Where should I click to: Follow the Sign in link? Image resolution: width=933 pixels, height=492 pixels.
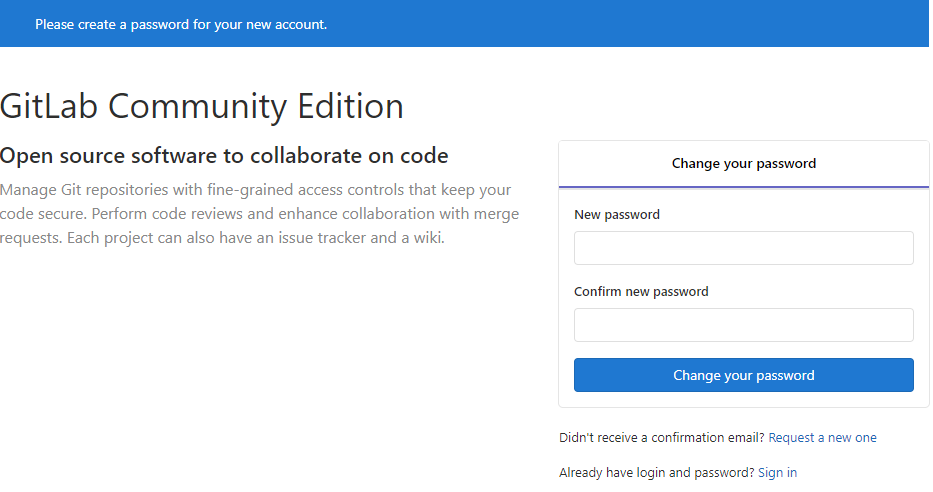(777, 472)
